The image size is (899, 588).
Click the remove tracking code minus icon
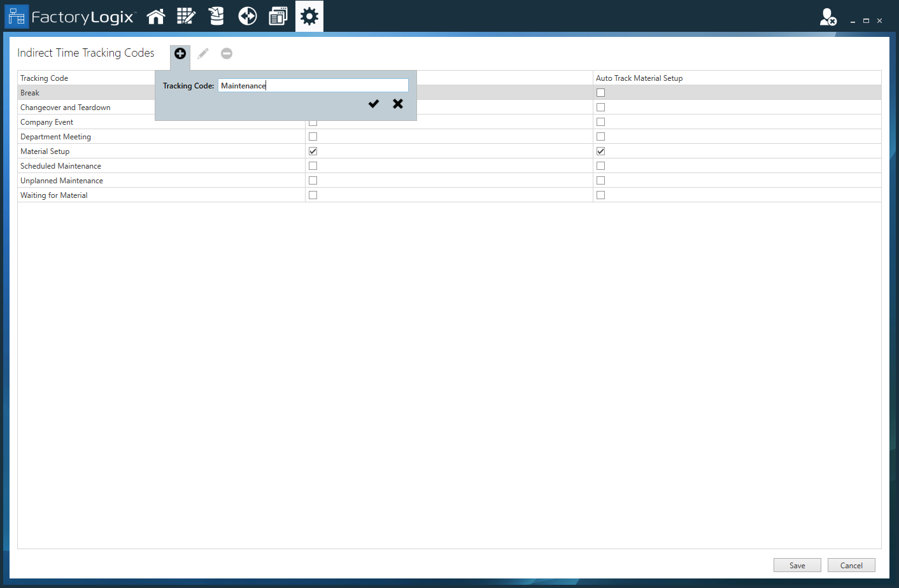(x=226, y=53)
